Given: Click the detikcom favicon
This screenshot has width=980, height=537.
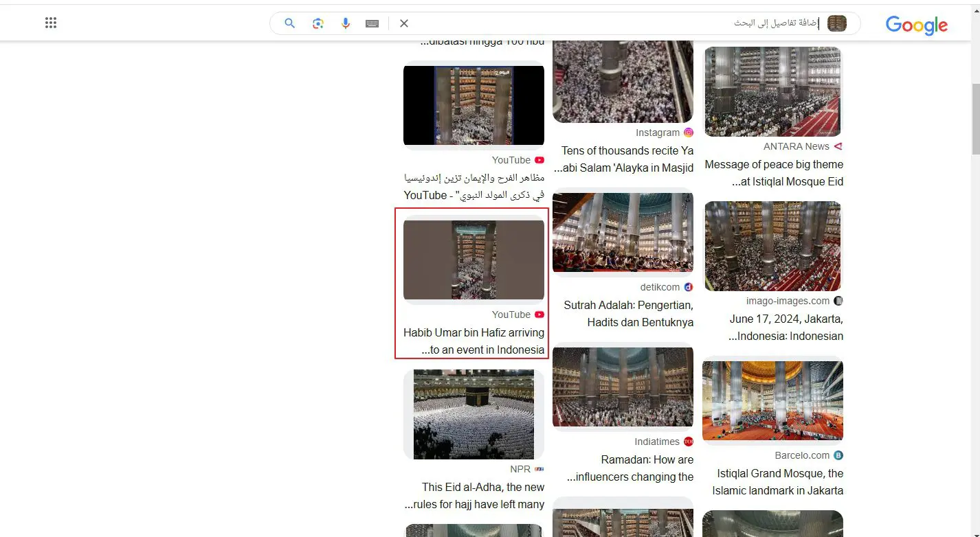Looking at the screenshot, I should coord(689,287).
